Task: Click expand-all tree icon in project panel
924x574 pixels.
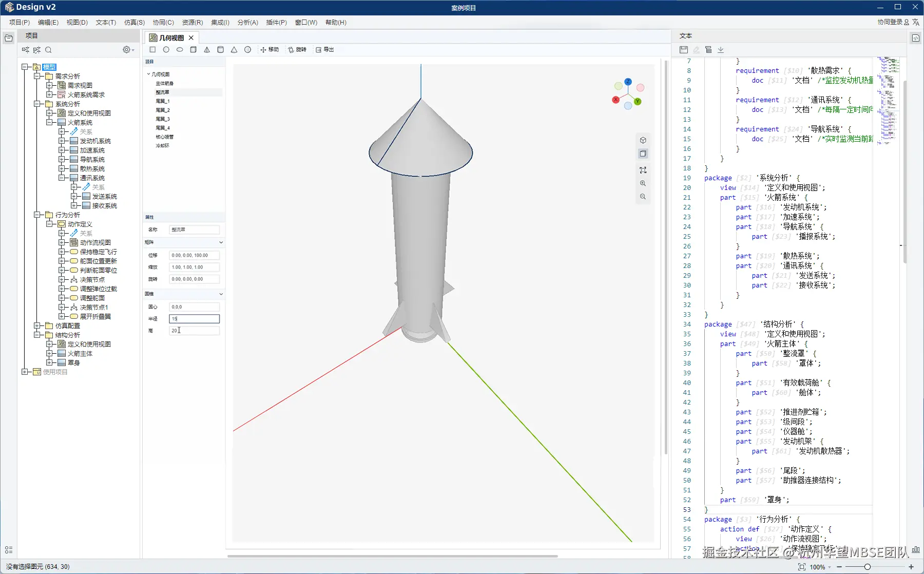Action: (26, 50)
